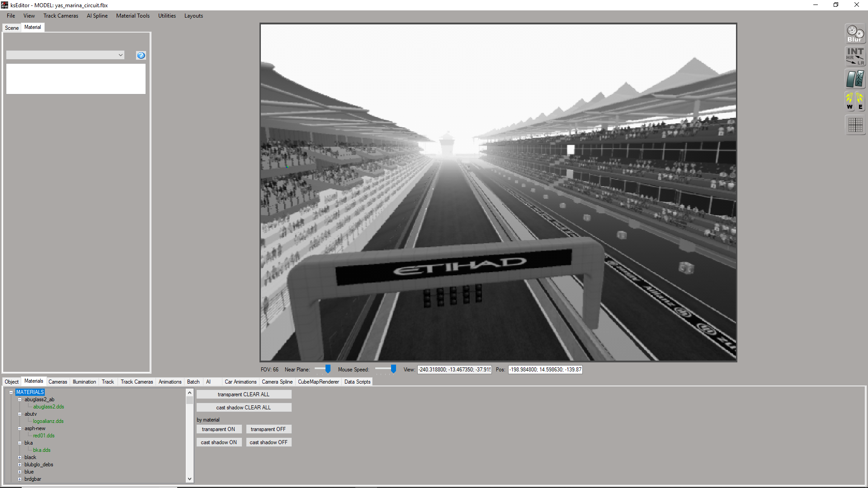The height and width of the screenshot is (488, 868).
Task: Select the blubglo_debs material row
Action: tap(39, 465)
